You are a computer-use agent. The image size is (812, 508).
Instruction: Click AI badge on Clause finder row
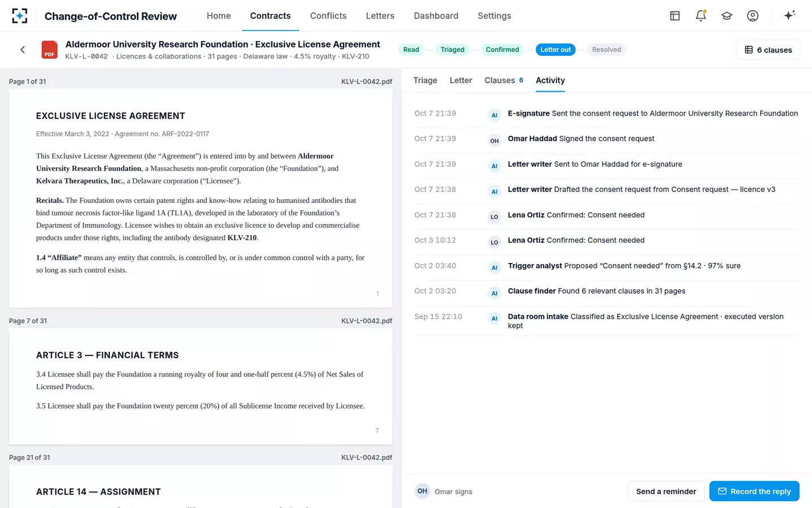(x=495, y=294)
